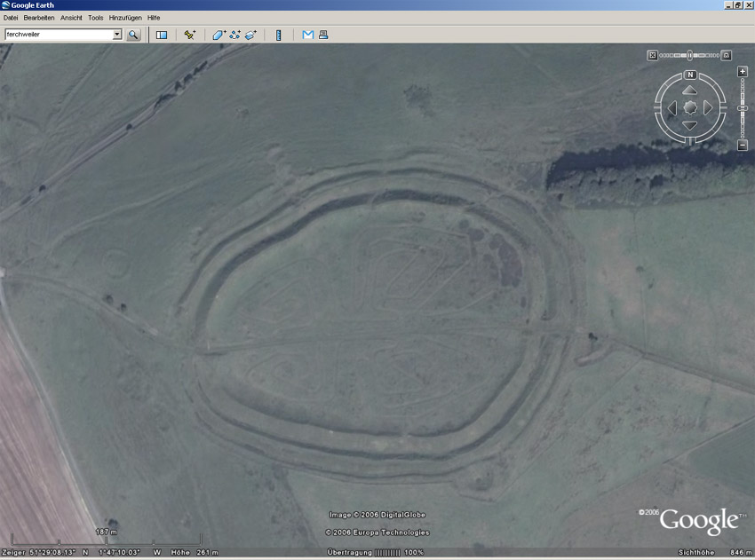Image resolution: width=755 pixels, height=560 pixels.
Task: Open the Hinzufügen menu
Action: coord(126,18)
